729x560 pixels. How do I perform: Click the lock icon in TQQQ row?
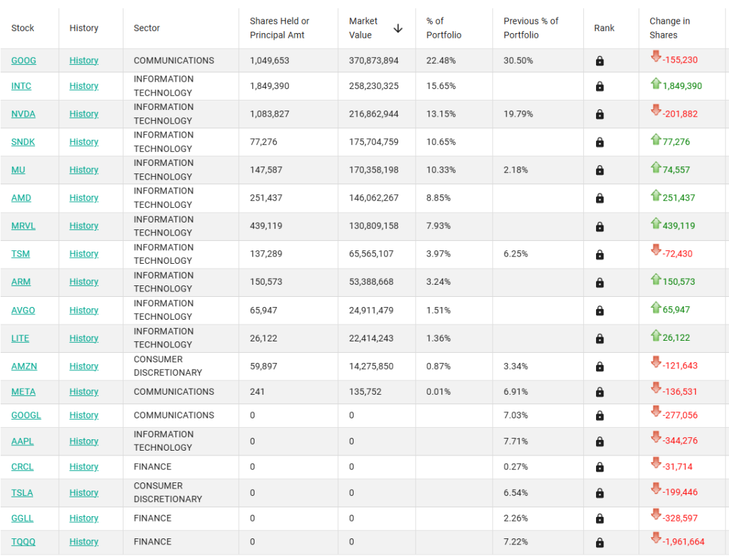point(600,542)
